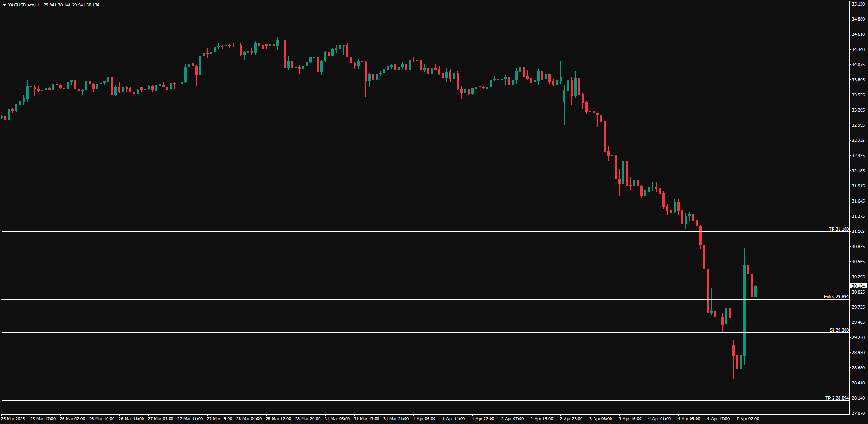Click the 35.150 label on price axis

(858, 4)
